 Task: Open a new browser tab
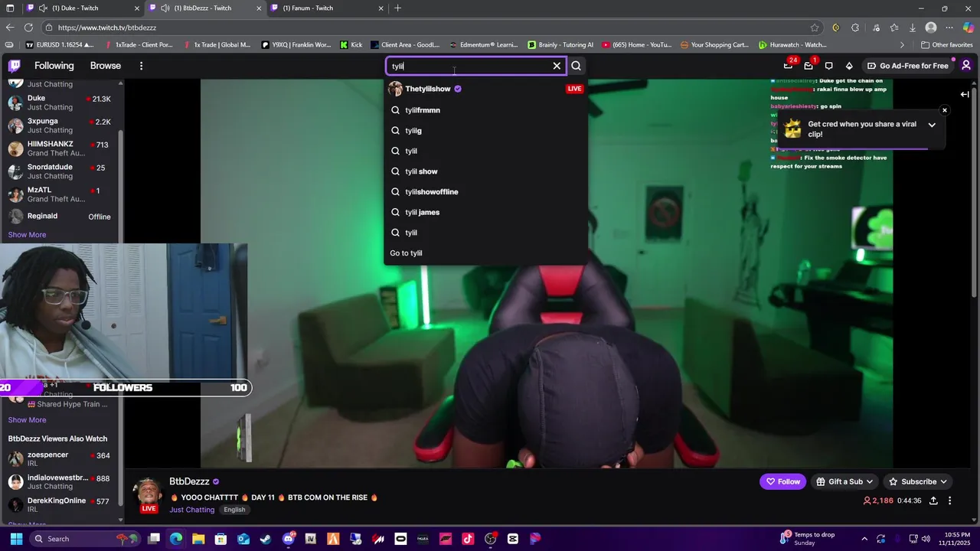point(397,8)
